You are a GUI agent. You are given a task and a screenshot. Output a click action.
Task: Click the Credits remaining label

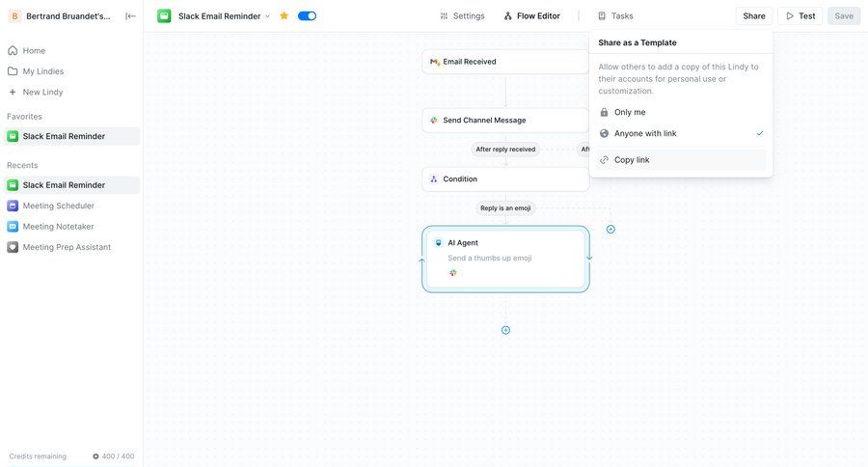(38, 456)
